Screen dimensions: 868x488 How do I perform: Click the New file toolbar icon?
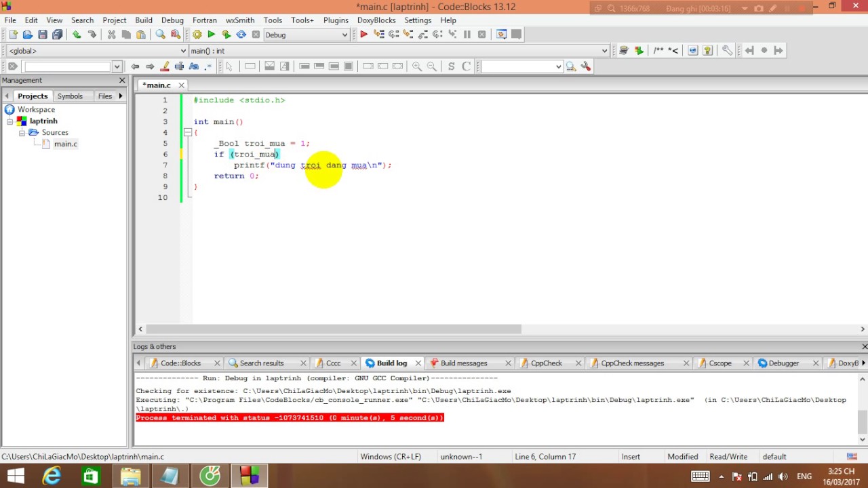[x=13, y=35]
